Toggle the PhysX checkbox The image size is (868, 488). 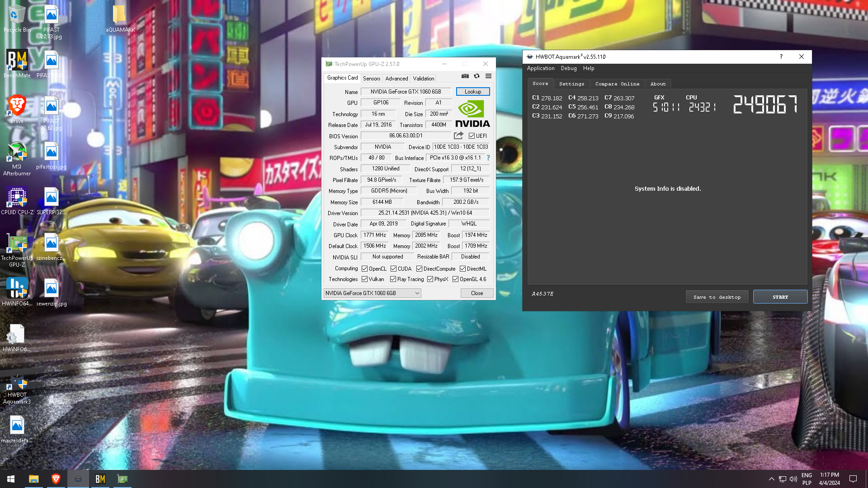(430, 279)
